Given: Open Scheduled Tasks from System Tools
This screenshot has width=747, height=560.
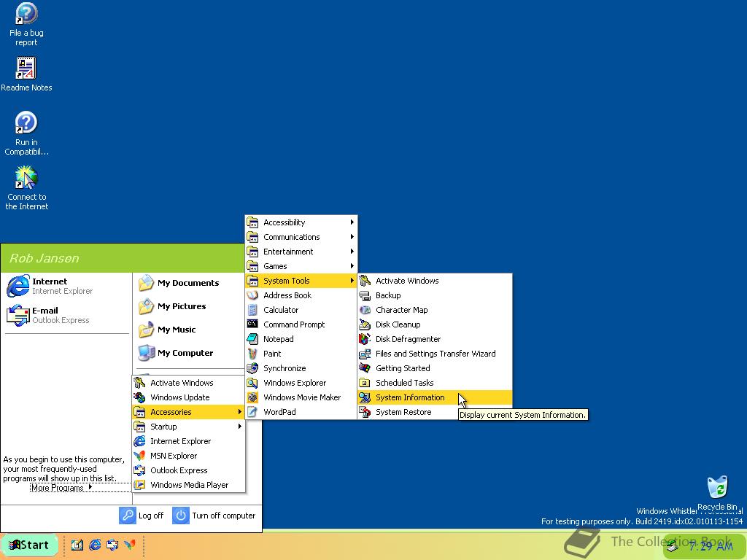Looking at the screenshot, I should 435,383.
